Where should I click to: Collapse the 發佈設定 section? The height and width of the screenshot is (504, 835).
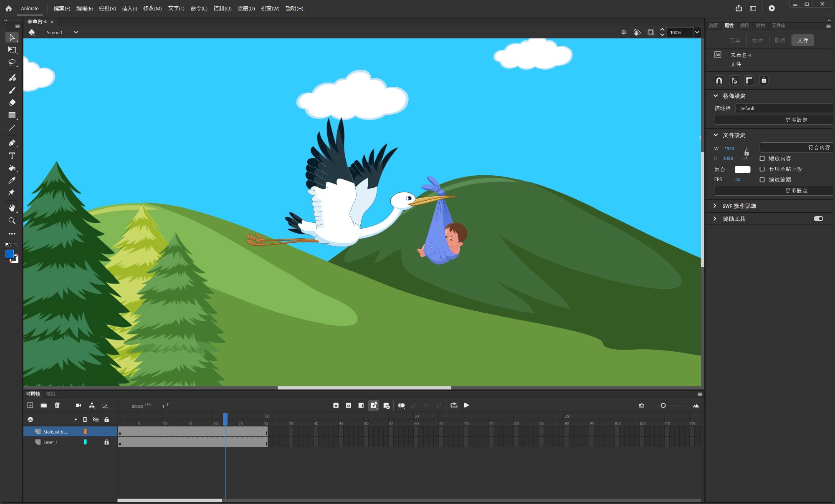pos(716,96)
